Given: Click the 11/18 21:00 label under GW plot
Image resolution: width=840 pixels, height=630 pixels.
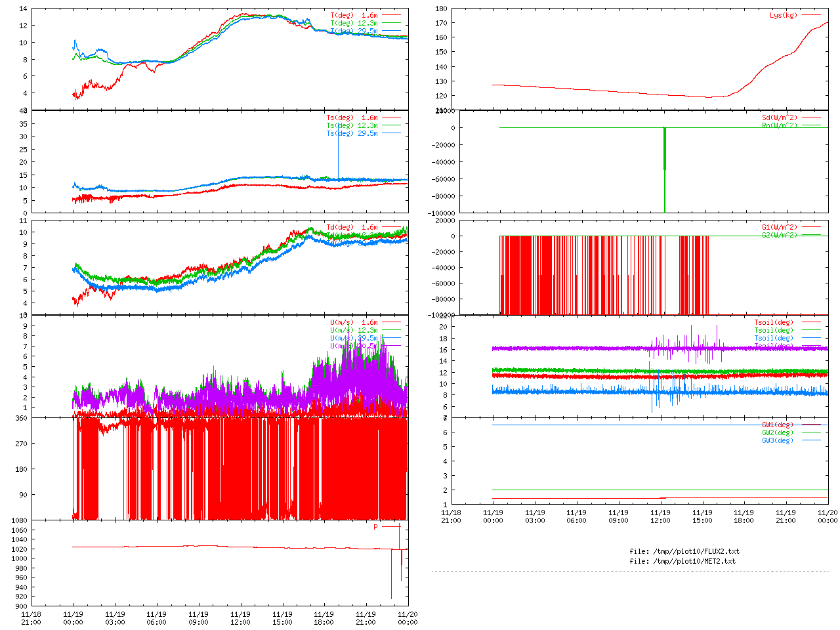Looking at the screenshot, I should tap(451, 516).
